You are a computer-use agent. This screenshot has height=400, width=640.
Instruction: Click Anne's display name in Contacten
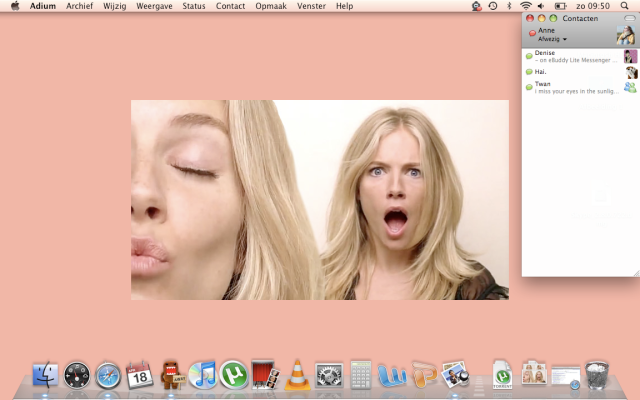point(546,30)
